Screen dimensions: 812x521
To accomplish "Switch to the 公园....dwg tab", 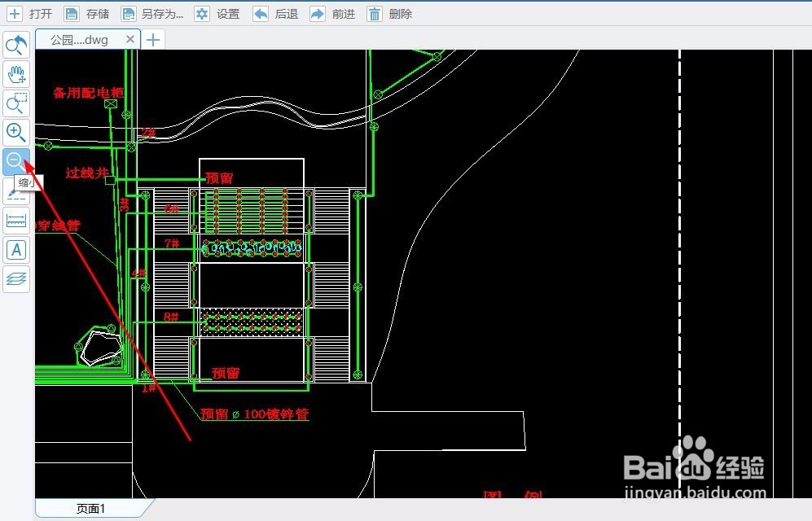I will 79,40.
